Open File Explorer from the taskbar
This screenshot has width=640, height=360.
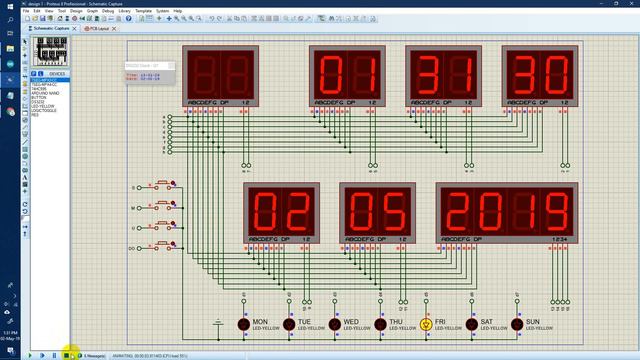[10, 49]
